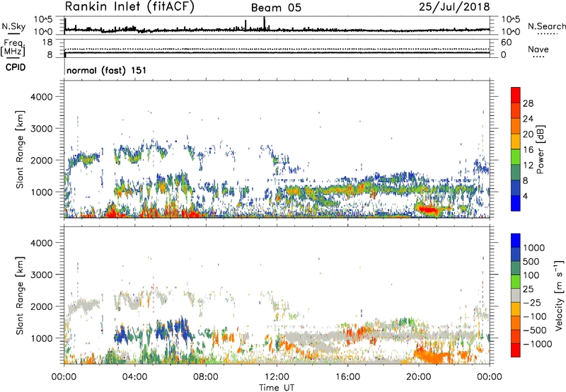Screen dimensions: 566x392
Task: Click the "4" power colorbar label
Action: (525, 196)
